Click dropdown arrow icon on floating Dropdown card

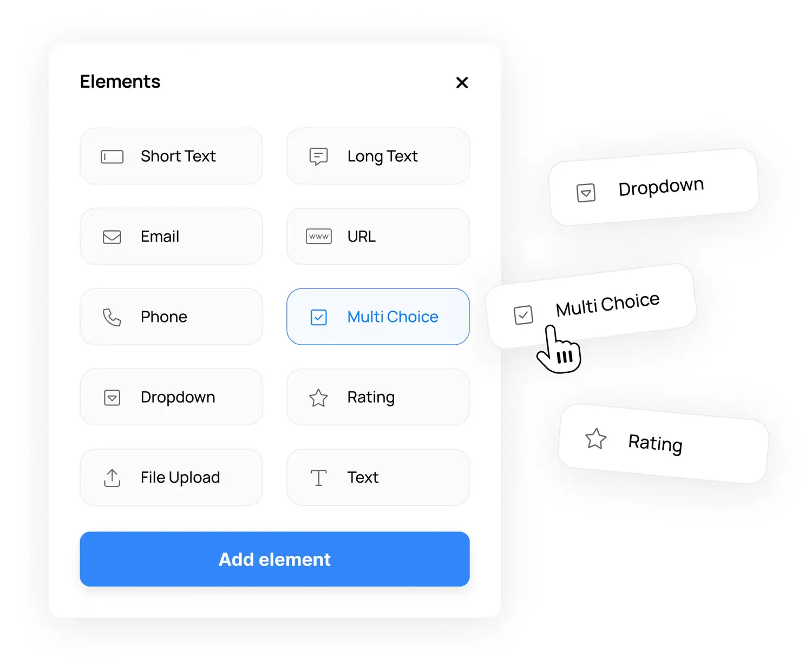pos(586,193)
